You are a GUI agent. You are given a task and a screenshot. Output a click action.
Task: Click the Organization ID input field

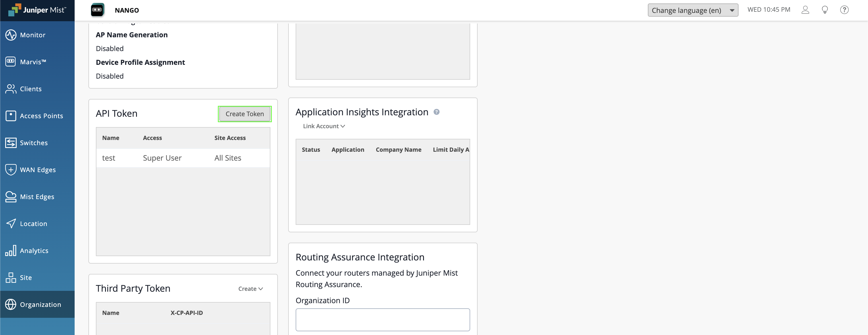point(382,320)
